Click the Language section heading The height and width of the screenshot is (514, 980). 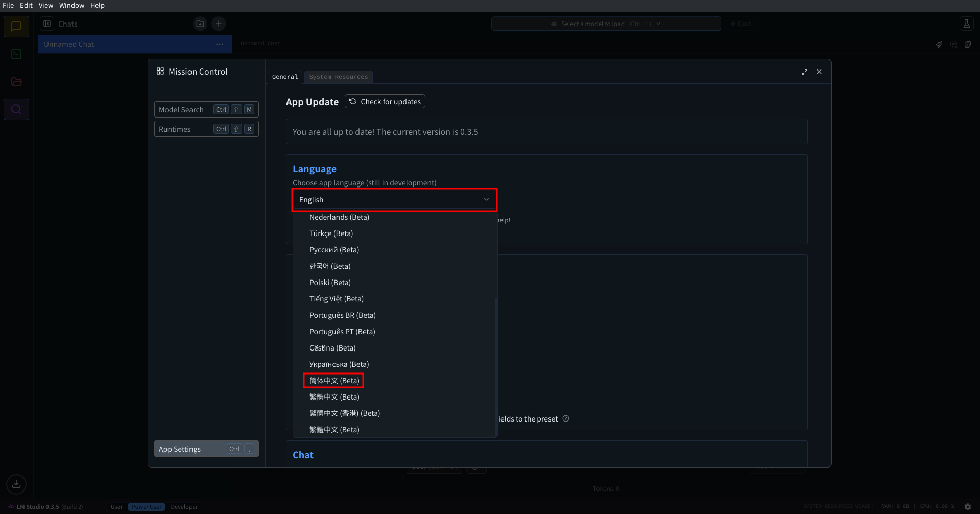[x=315, y=169]
